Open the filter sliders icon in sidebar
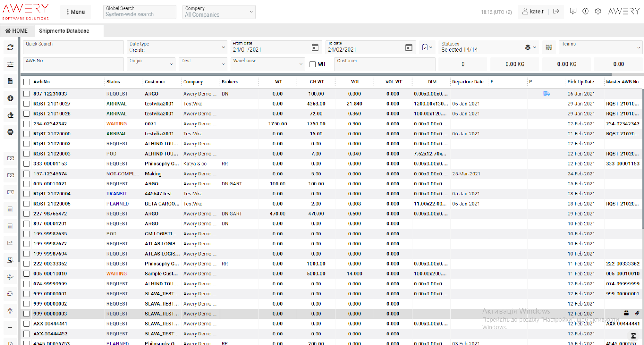This screenshot has width=644, height=345. click(10, 64)
